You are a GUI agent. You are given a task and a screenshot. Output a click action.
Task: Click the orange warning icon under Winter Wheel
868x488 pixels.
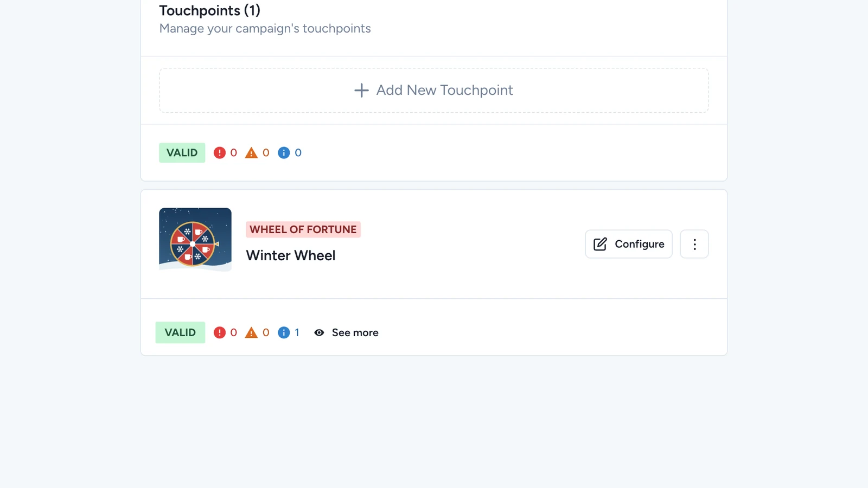point(251,332)
